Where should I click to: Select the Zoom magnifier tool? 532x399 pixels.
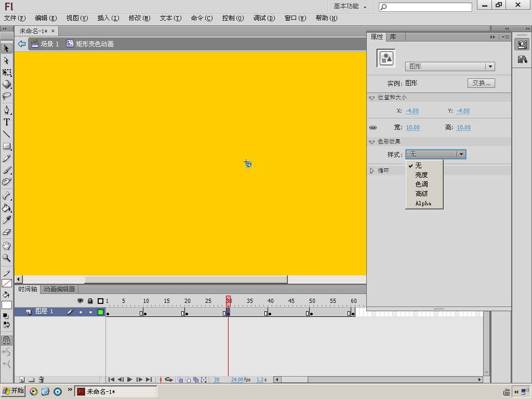point(7,258)
